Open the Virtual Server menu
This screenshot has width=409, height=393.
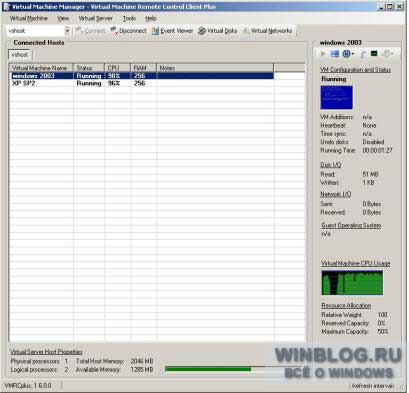[96, 18]
